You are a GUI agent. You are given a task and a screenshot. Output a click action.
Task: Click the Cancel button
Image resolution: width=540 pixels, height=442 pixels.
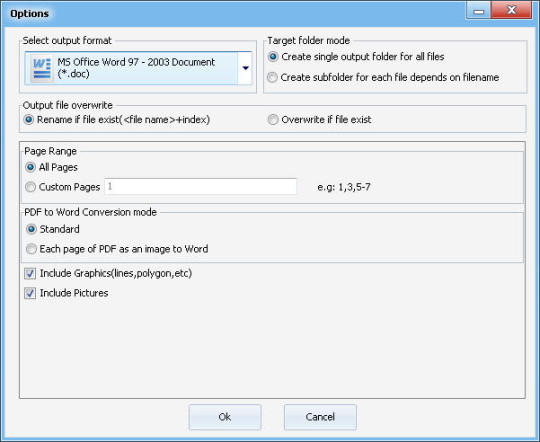click(320, 417)
